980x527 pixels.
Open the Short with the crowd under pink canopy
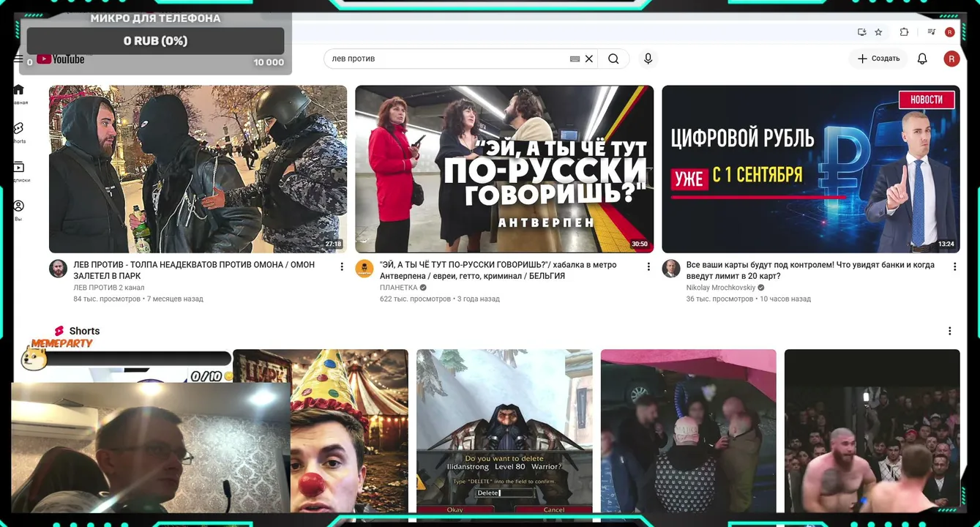point(689,431)
